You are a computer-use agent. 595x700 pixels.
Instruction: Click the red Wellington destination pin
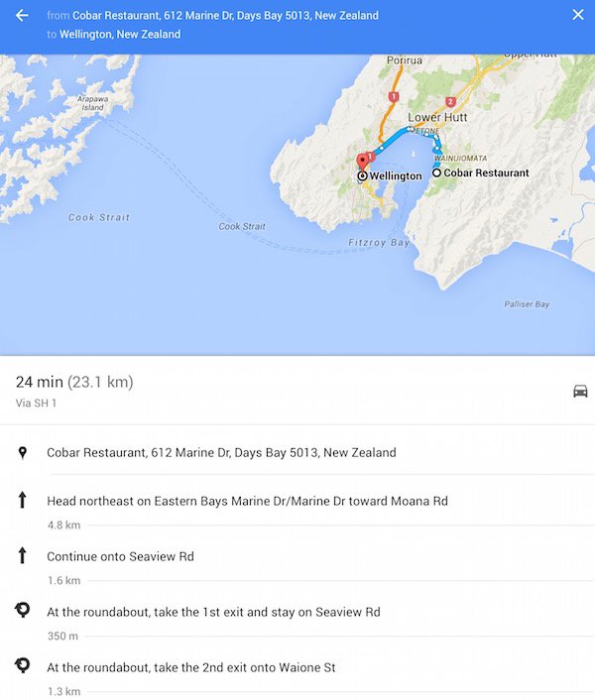tap(362, 161)
